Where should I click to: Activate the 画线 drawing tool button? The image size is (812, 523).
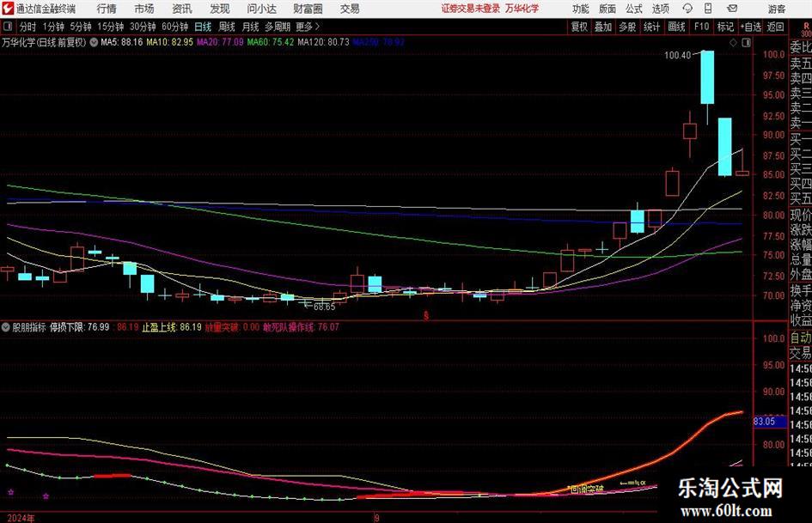point(676,27)
